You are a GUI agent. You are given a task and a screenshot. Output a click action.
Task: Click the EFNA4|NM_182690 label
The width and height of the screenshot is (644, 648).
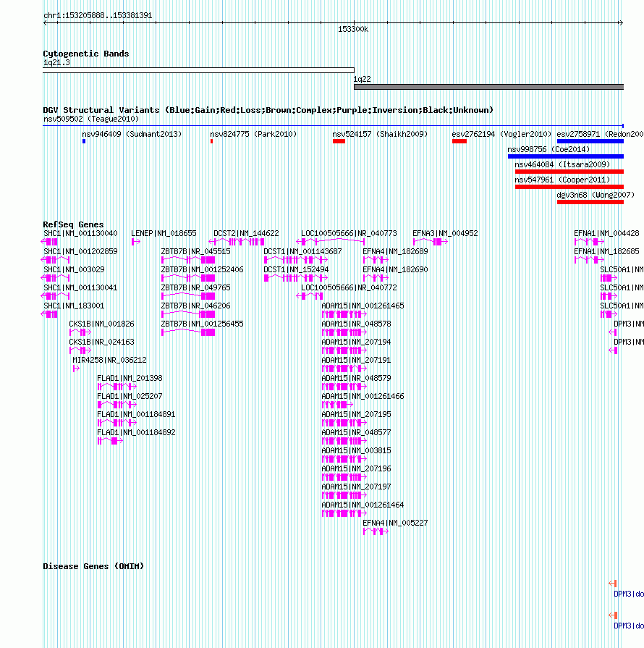(395, 269)
